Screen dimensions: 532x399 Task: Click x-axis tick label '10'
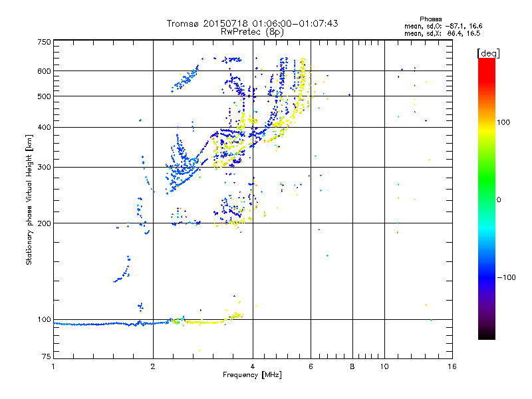click(x=384, y=366)
